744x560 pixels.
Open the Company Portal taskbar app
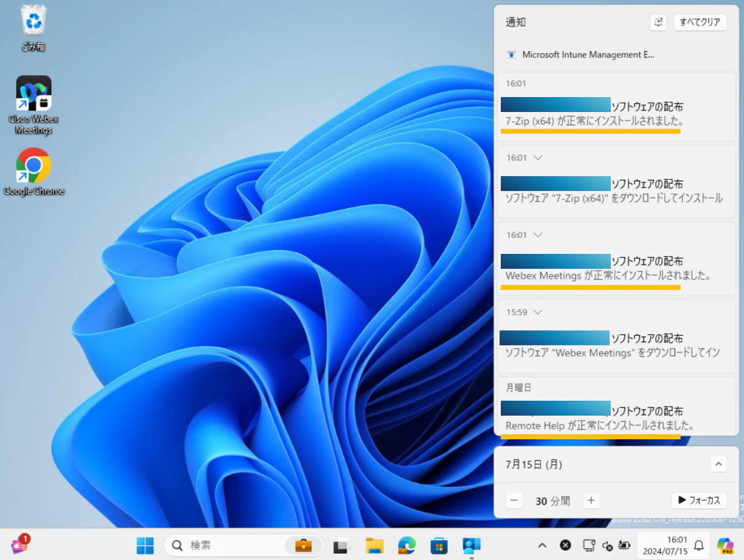click(x=471, y=545)
